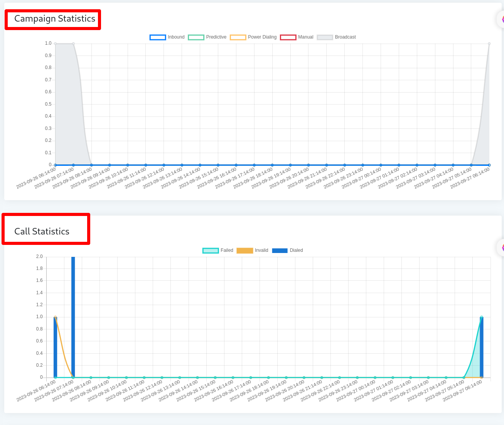This screenshot has height=425, width=504.
Task: Select the Invalid point at value 1.0
Action: [x=55, y=317]
